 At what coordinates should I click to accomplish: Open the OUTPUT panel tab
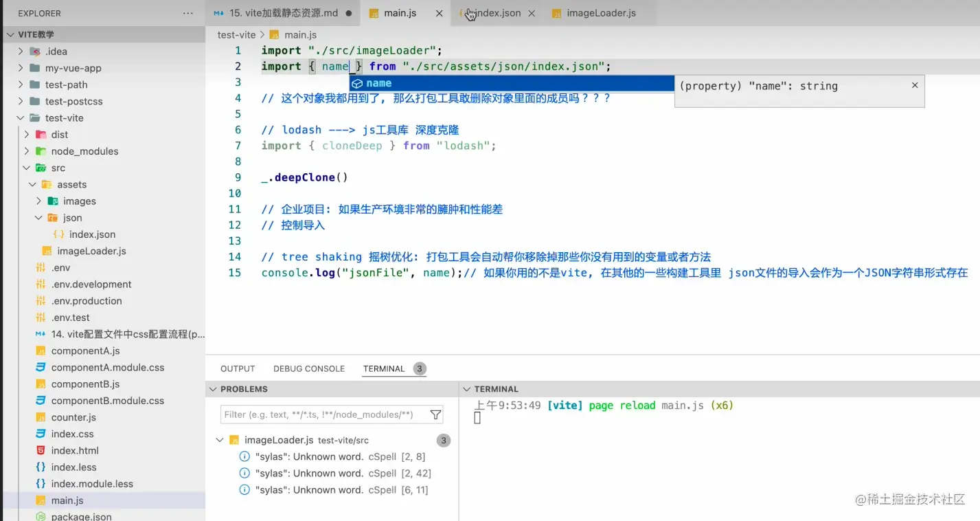[238, 368]
